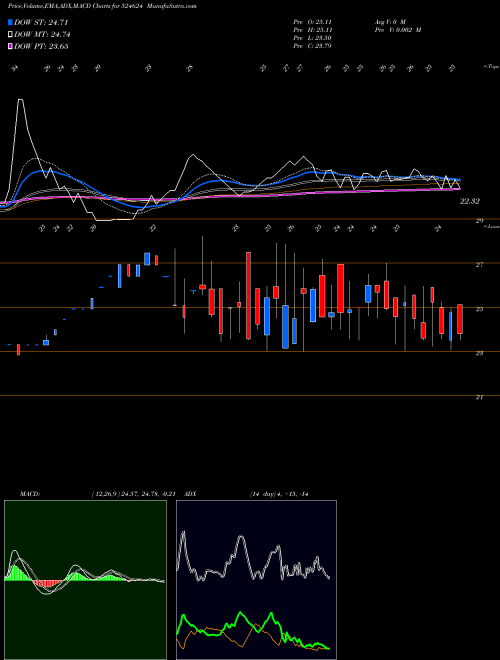Click the chart title text at top

tap(102, 6)
